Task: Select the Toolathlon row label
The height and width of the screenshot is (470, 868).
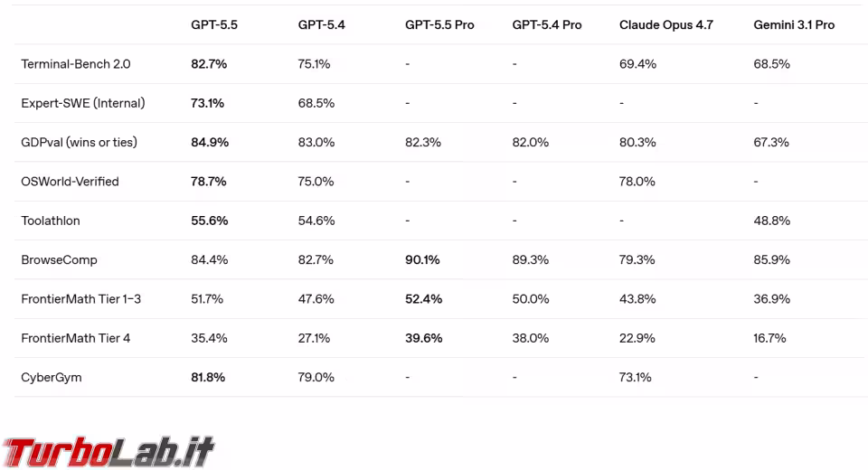Action: (51, 221)
